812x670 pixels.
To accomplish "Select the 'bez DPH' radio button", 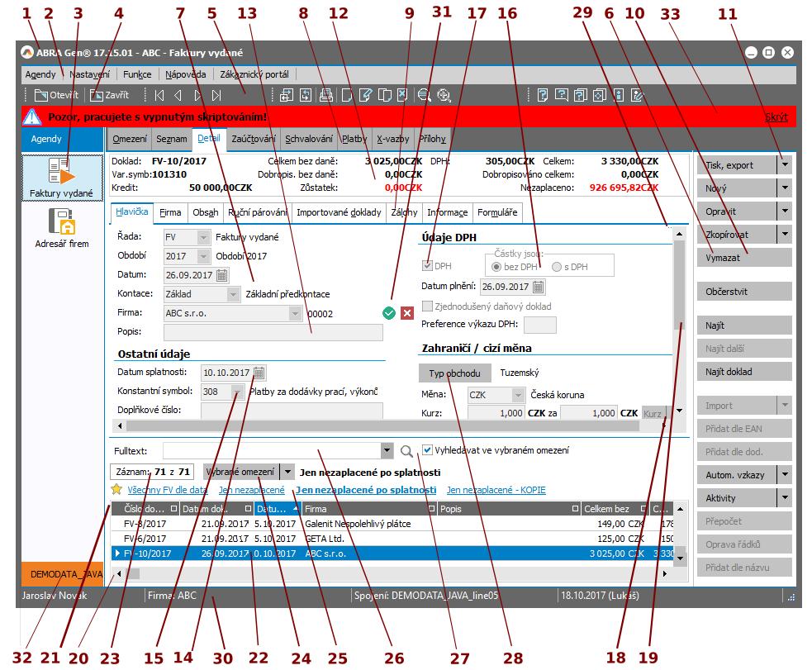I will [496, 267].
